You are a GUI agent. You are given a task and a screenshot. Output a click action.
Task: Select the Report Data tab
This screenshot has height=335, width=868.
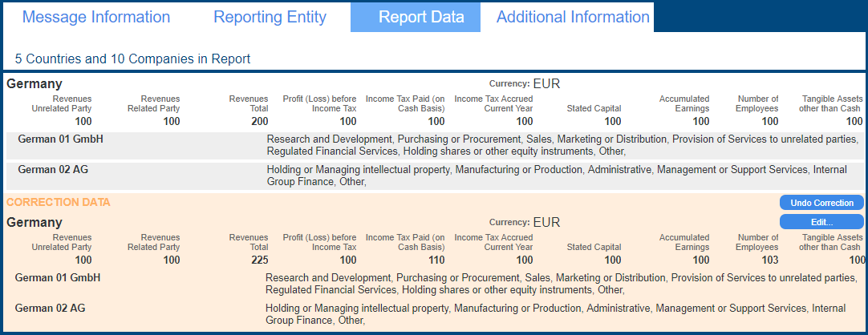(x=421, y=17)
